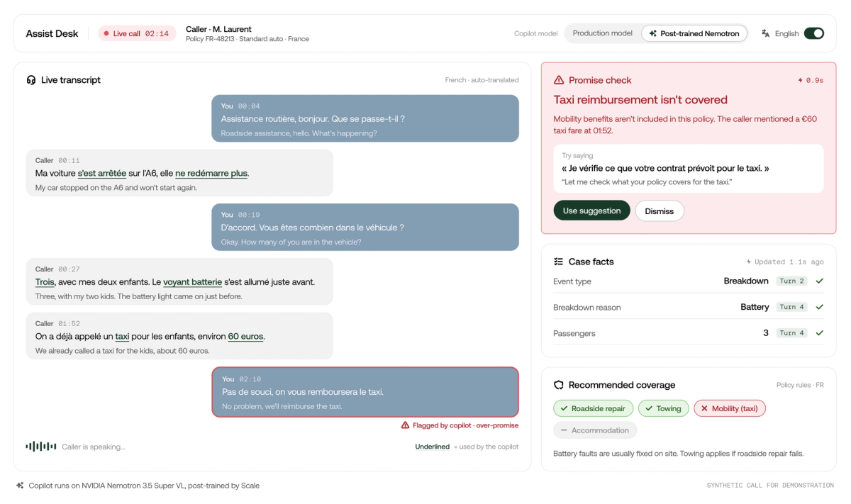Click Synthetic call for demonstration footer text
The height and width of the screenshot is (504, 851).
(770, 486)
